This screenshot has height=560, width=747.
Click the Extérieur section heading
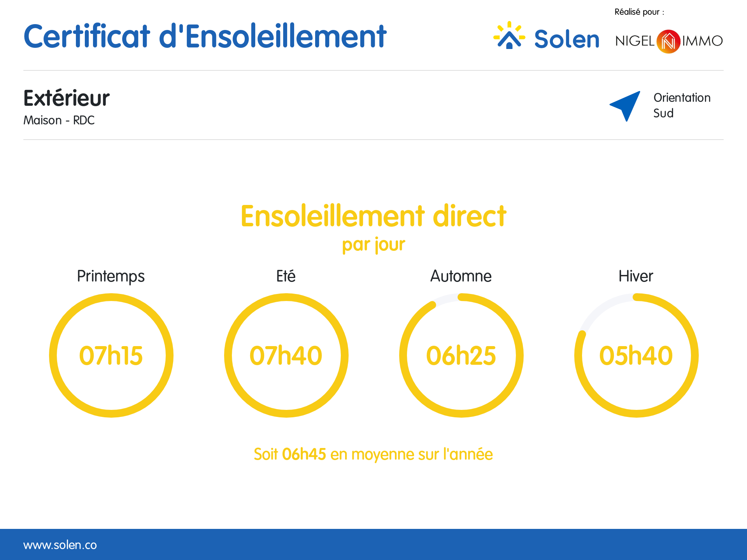tap(67, 98)
